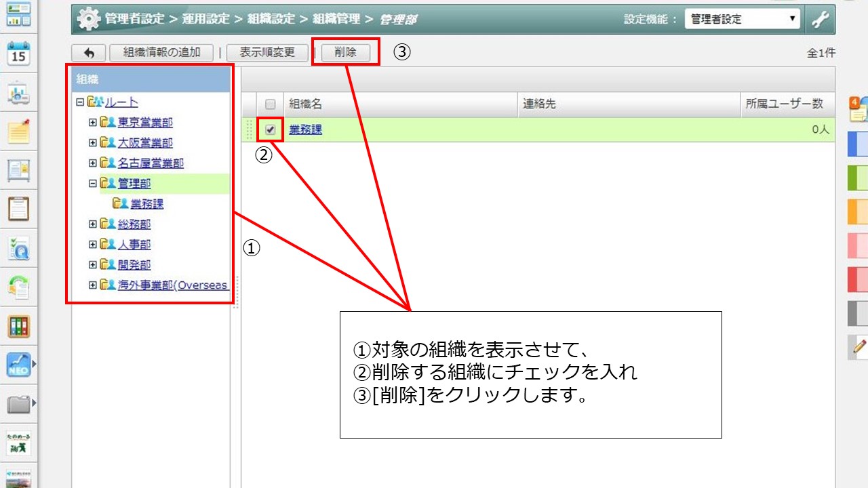Image resolution: width=868 pixels, height=488 pixels.
Task: Click the folder icon beside 東京営業部
Action: pyautogui.click(x=108, y=123)
